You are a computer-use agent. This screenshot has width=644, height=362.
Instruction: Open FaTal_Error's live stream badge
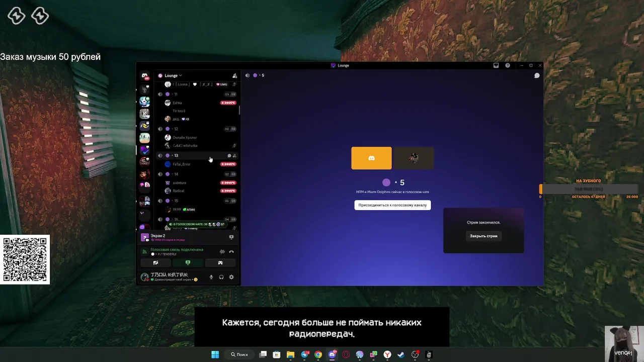pyautogui.click(x=228, y=164)
